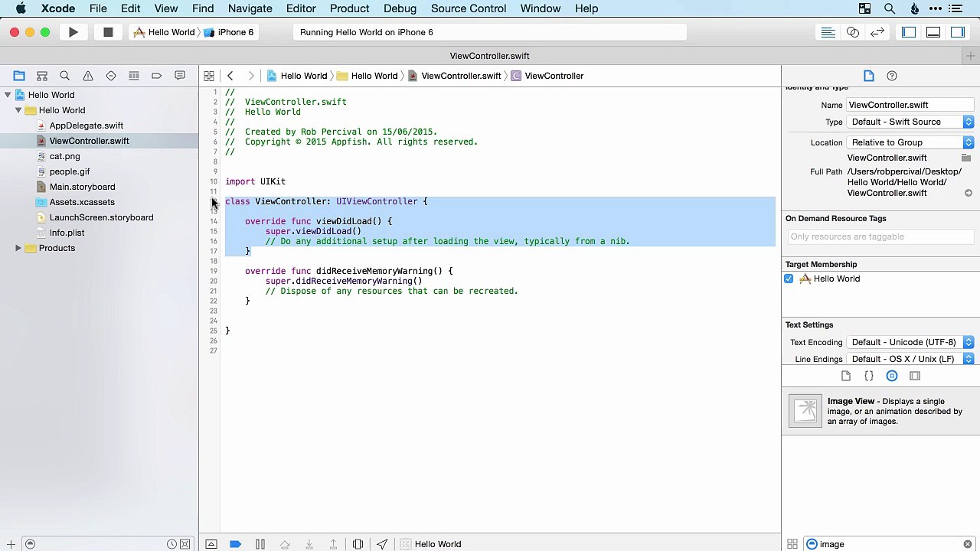This screenshot has width=980, height=551.
Task: Open the Editor menu
Action: pos(301,8)
